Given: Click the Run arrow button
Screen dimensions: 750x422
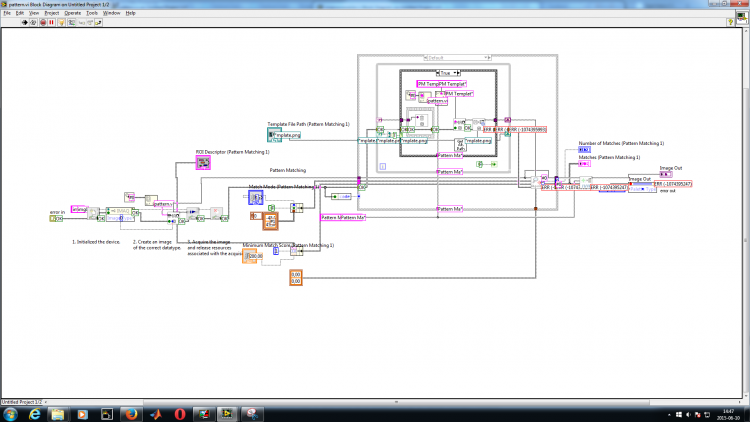Looking at the screenshot, I should tap(24, 22).
